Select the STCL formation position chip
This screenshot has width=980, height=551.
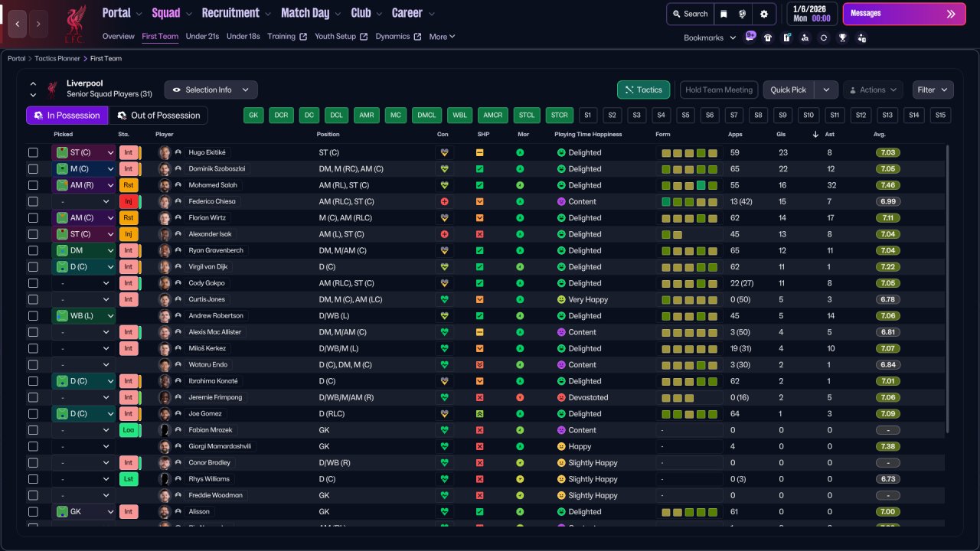(x=527, y=116)
